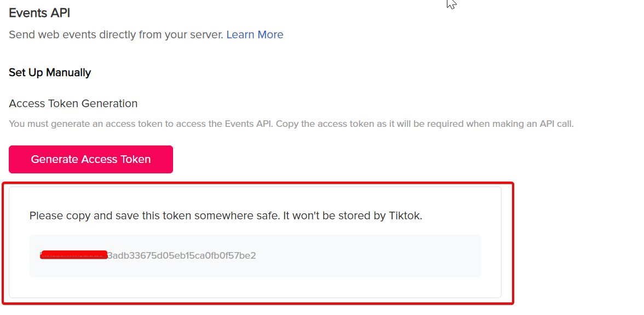Click the mouse pointer arrow icon at top

point(451,4)
